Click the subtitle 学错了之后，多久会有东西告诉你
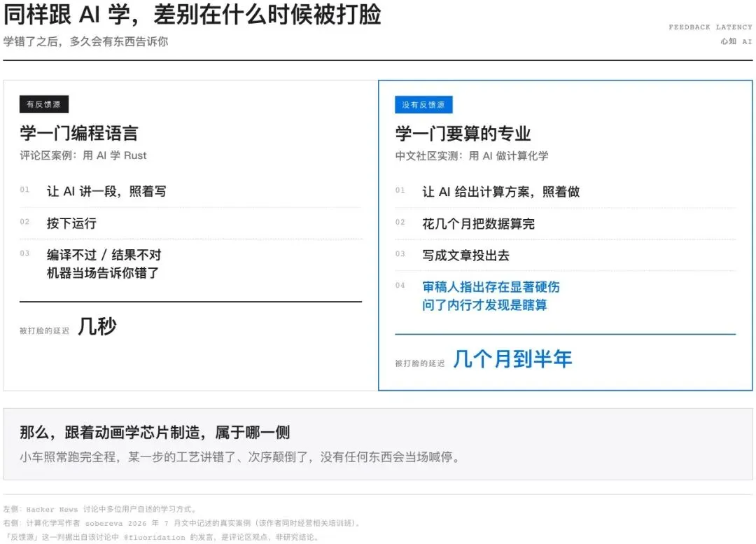 tap(86, 41)
